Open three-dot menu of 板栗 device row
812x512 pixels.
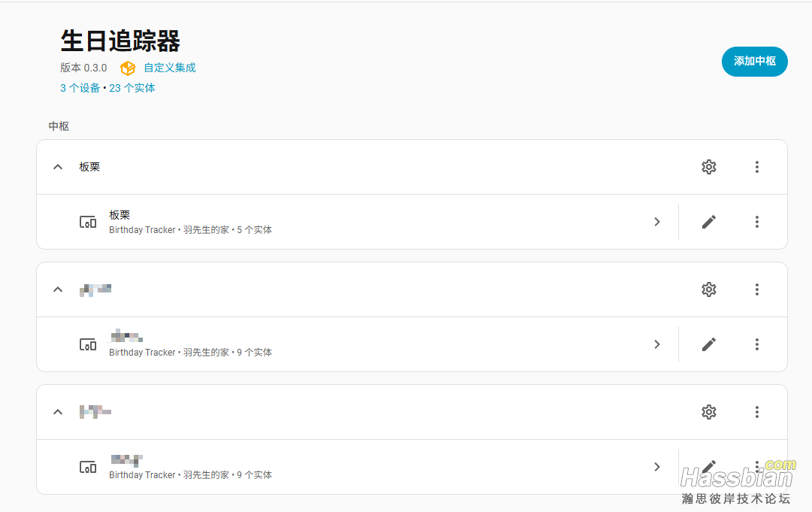pyautogui.click(x=756, y=222)
